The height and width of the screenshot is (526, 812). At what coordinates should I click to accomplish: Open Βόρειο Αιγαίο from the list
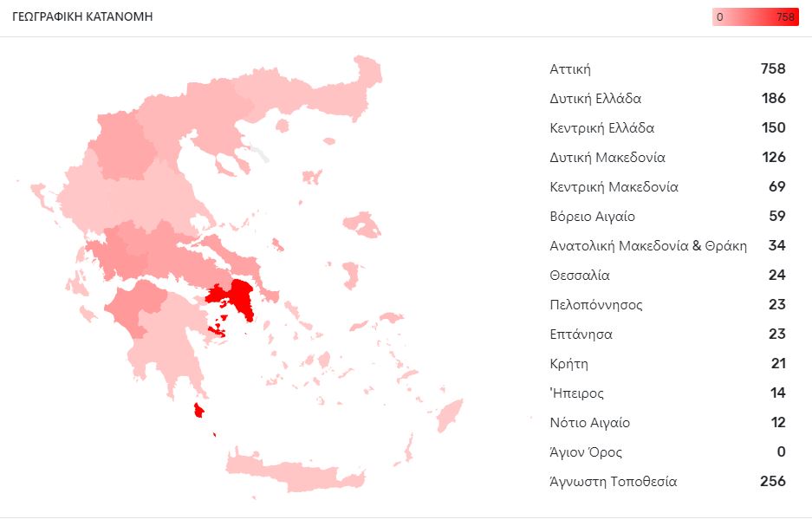[592, 217]
